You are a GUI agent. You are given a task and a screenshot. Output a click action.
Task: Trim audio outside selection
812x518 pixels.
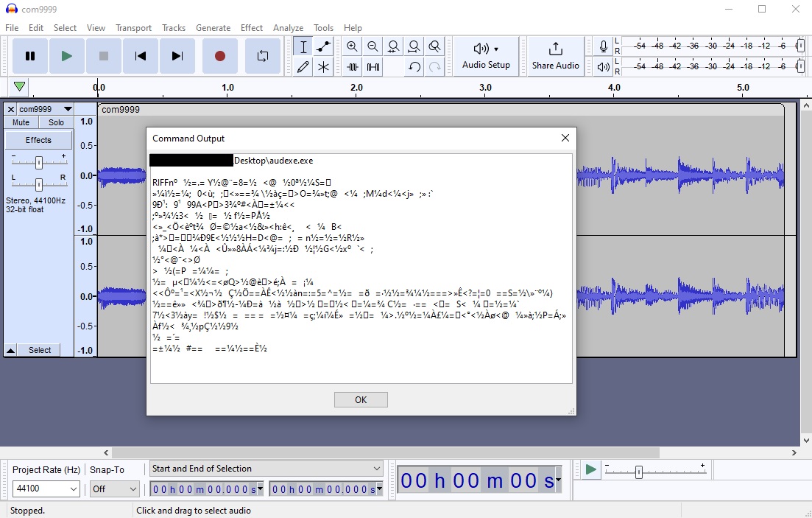coord(353,66)
